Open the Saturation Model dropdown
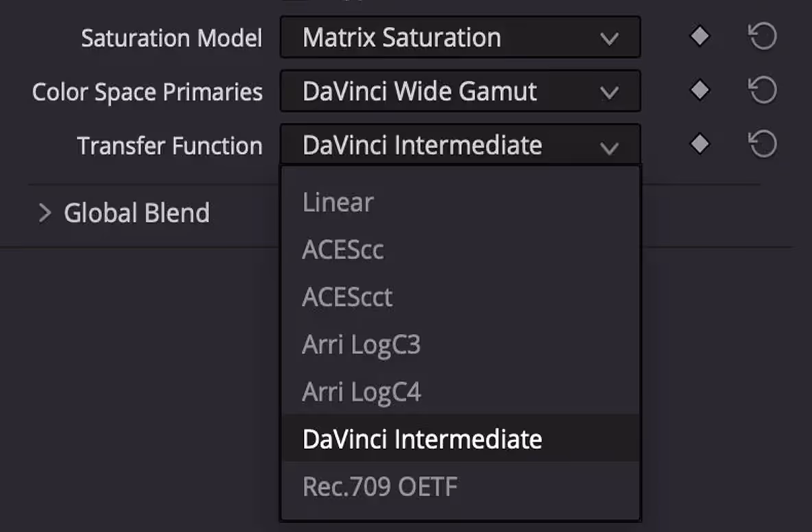The width and height of the screenshot is (812, 532). coord(460,37)
